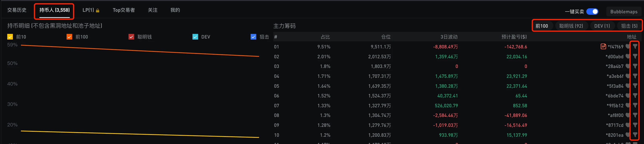
Task: Click the LP badge icon beside *f47f69
Action: pos(603,46)
